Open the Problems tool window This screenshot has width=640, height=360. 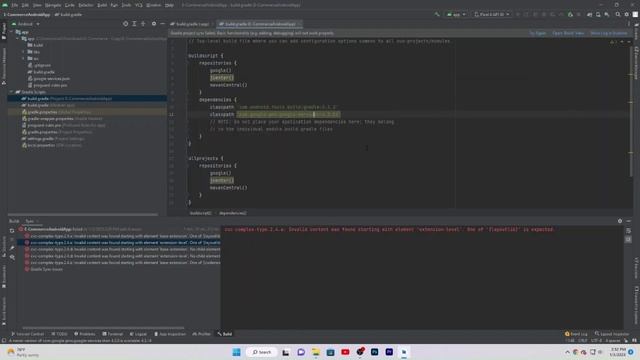coord(84,334)
